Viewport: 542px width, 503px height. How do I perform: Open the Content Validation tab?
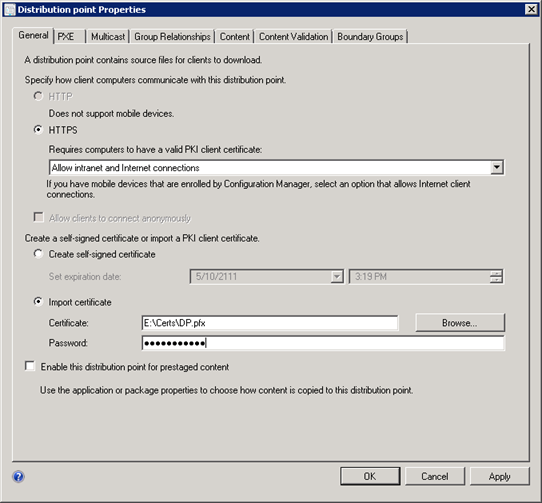(x=293, y=37)
